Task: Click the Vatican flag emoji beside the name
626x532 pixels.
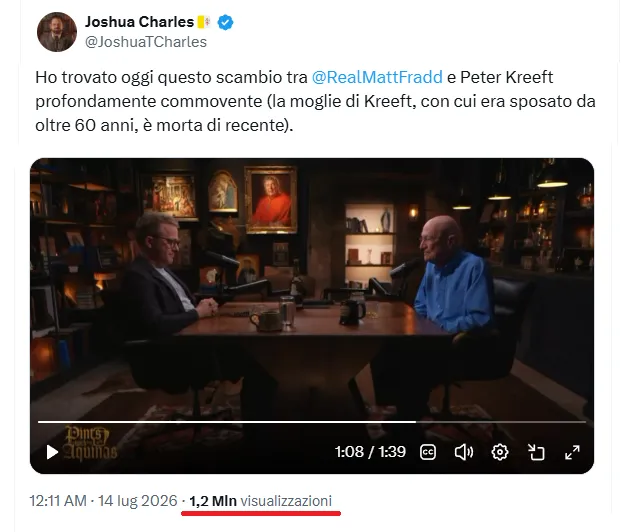Action: point(204,22)
